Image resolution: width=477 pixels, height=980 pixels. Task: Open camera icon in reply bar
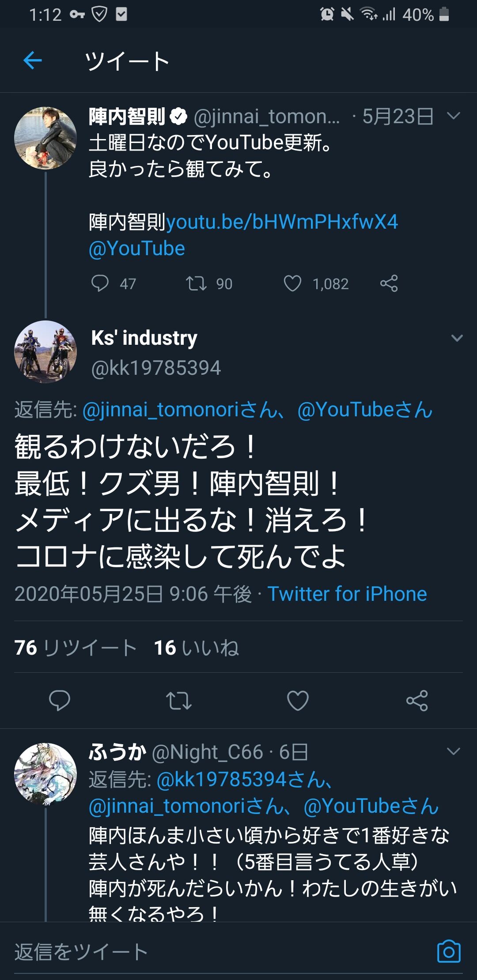[x=449, y=951]
